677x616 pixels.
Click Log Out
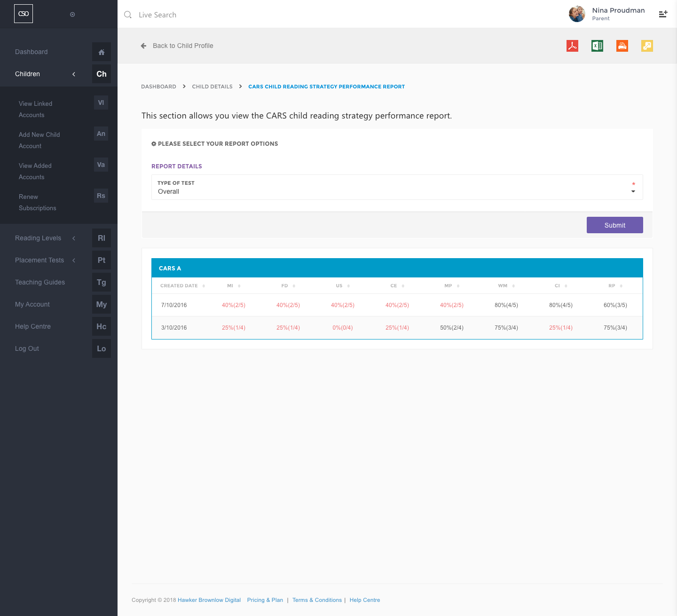[27, 348]
